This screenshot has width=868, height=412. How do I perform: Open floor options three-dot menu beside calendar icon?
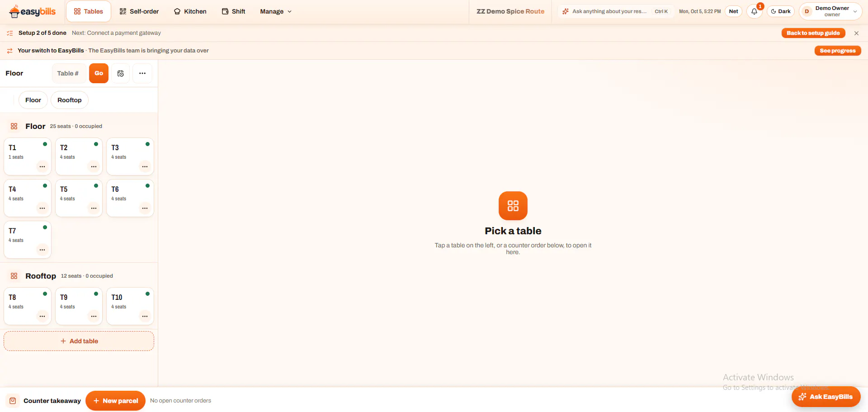pyautogui.click(x=142, y=73)
